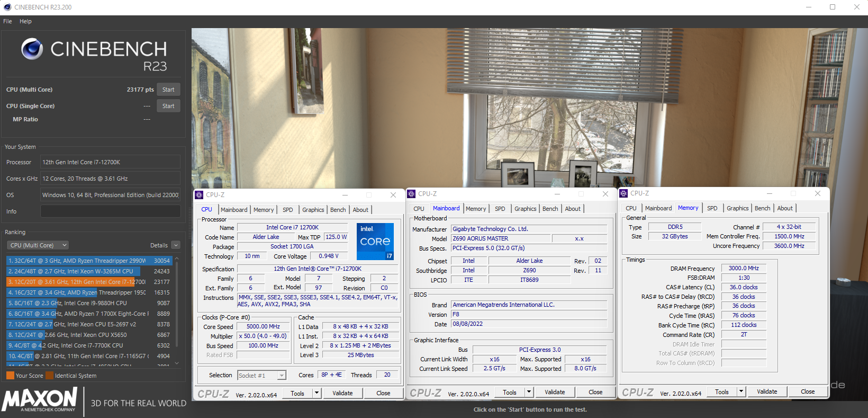Open the File menu
Screen dimensions: 868x418
(x=7, y=21)
